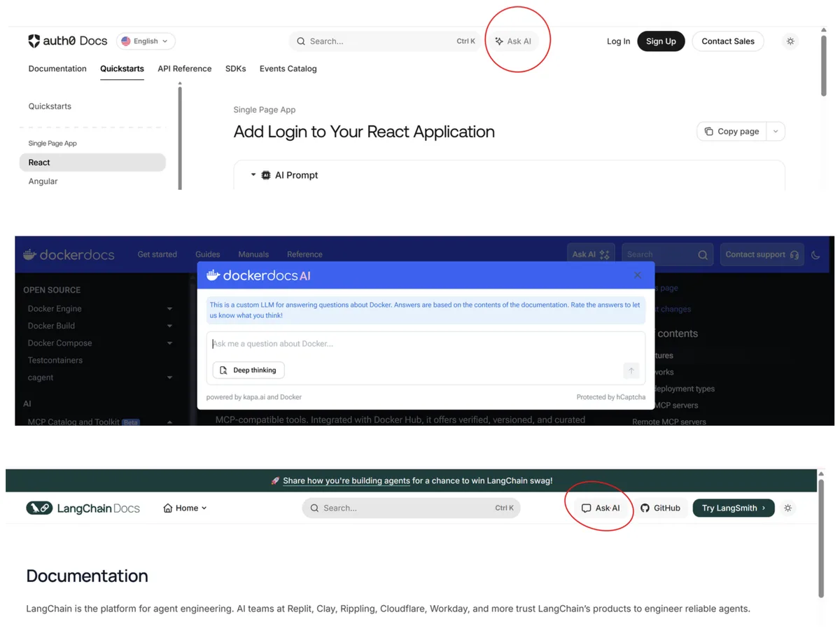Expand Docker Build sidebar section
The width and height of the screenshot is (840, 631).
[x=169, y=326]
